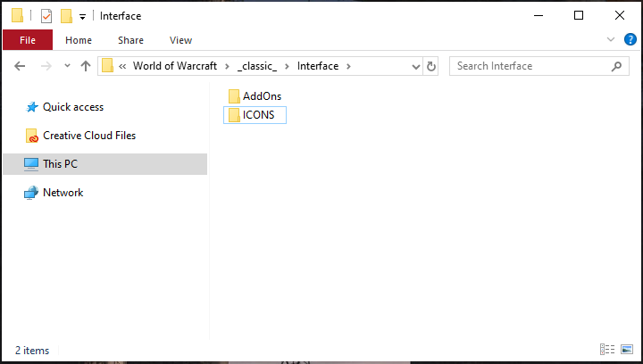Open the Share ribbon tab

(130, 40)
